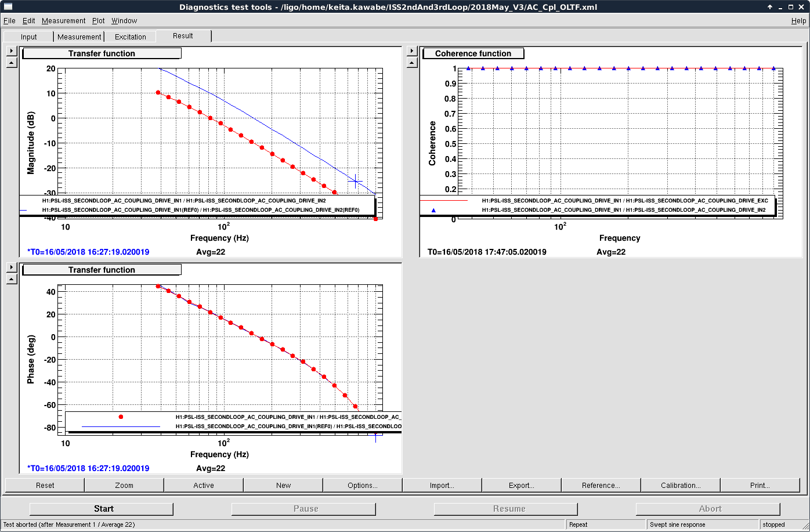Click the up-arrow shade button in the title bar
810x532 pixels.
770,7
